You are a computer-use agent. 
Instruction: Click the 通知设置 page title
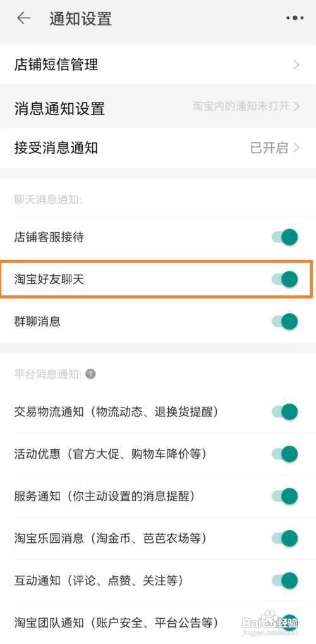coord(80,20)
